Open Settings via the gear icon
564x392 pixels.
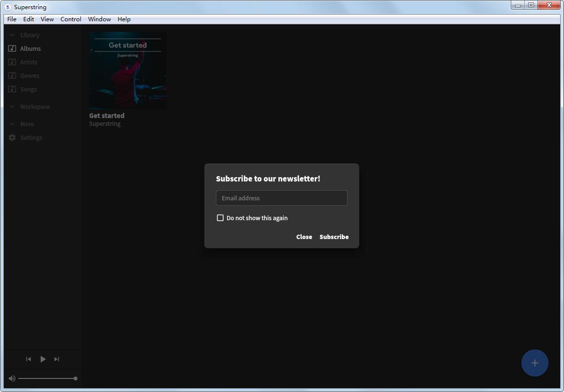click(12, 137)
